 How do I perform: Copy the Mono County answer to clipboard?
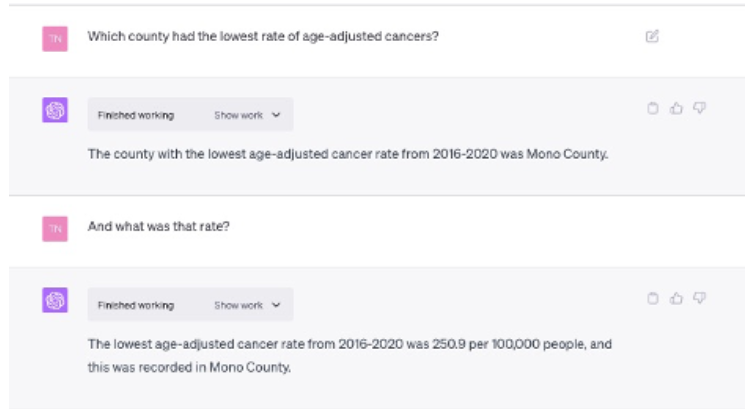click(x=653, y=109)
